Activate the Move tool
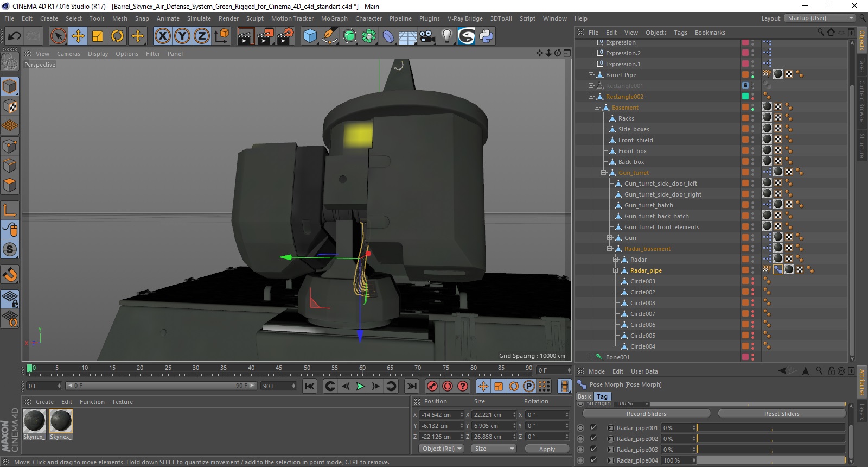 [78, 36]
